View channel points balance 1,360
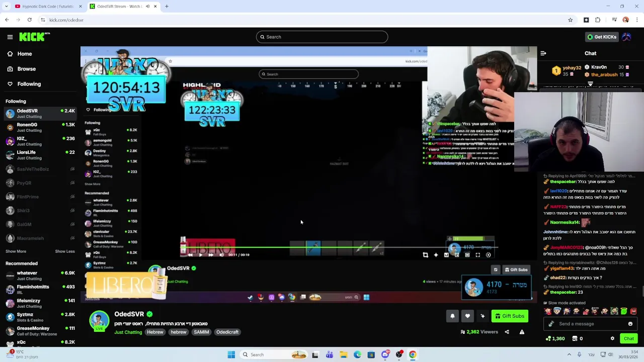Viewport: 644px width, 362px height. [555, 338]
